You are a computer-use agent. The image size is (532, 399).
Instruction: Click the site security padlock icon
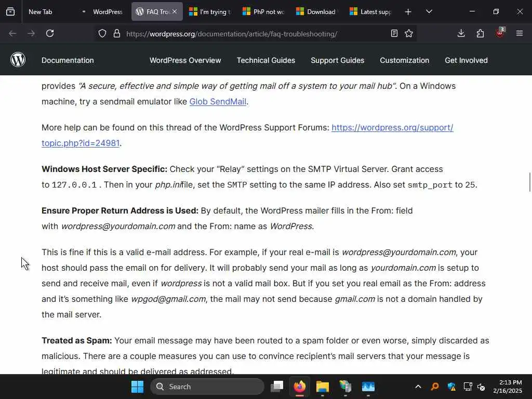pyautogui.click(x=117, y=34)
